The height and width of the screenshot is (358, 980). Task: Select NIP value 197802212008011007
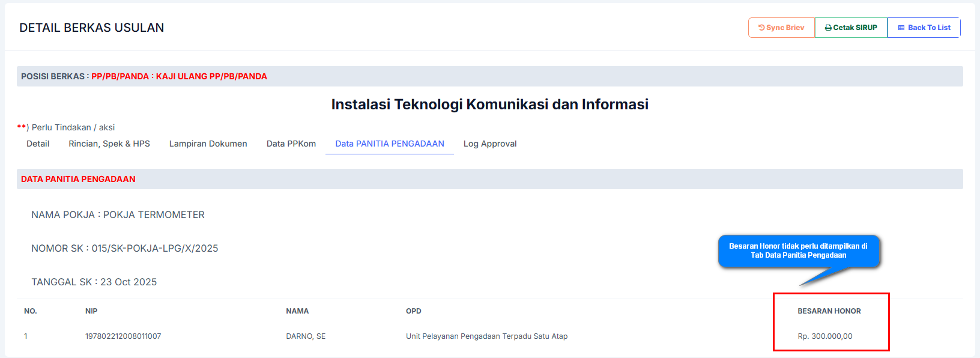(x=123, y=336)
